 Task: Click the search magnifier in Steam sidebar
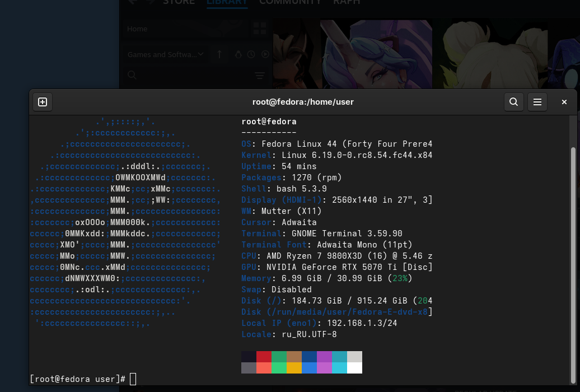tap(132, 75)
